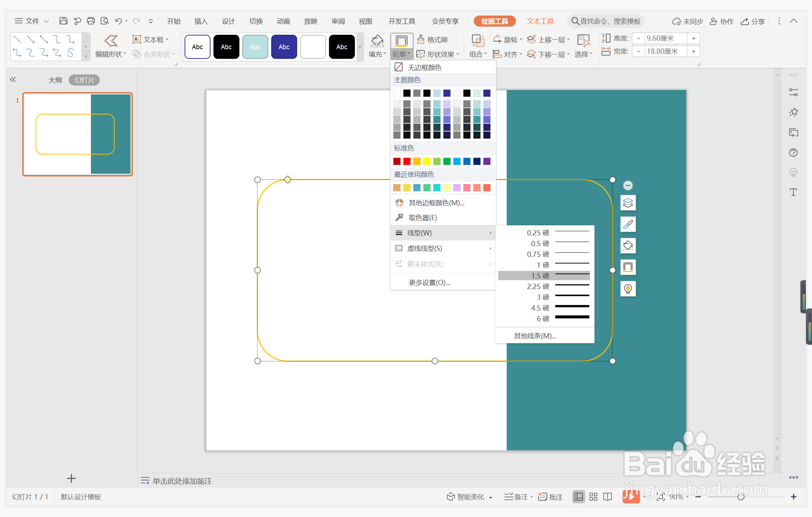
Task: Click the save icon in top toolbar
Action: (63, 21)
